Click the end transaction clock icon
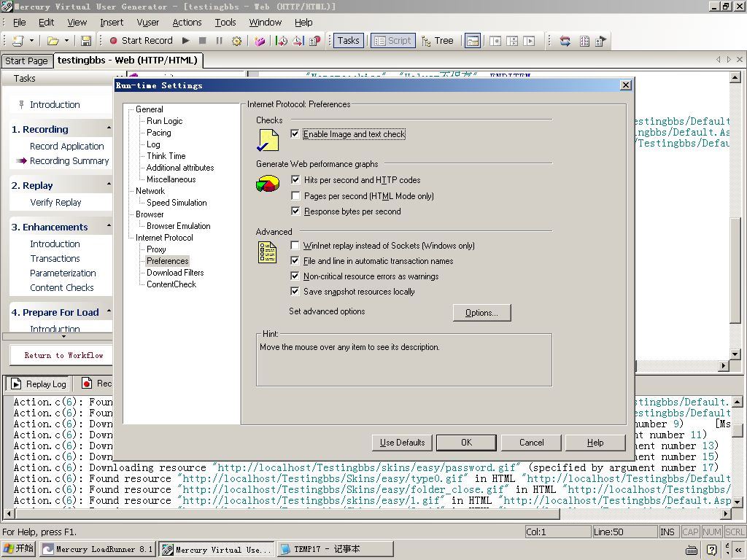The height and width of the screenshot is (560, 747). (298, 41)
